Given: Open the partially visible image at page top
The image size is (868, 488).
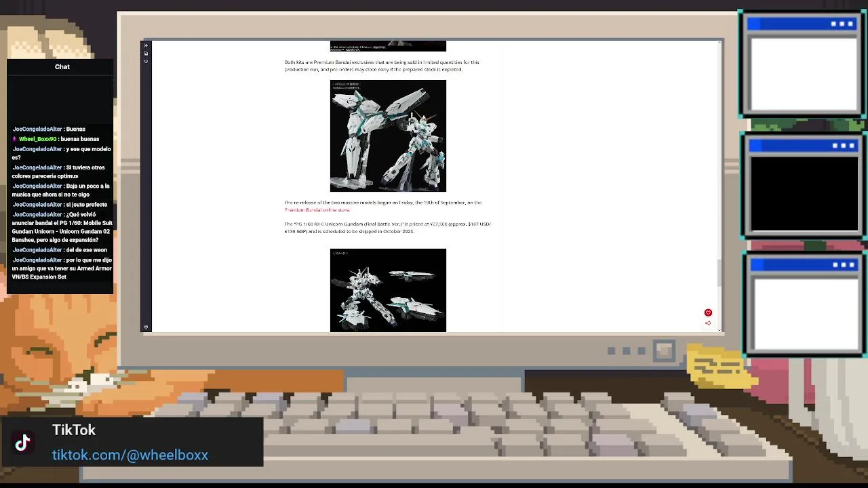Looking at the screenshot, I should click(x=388, y=46).
